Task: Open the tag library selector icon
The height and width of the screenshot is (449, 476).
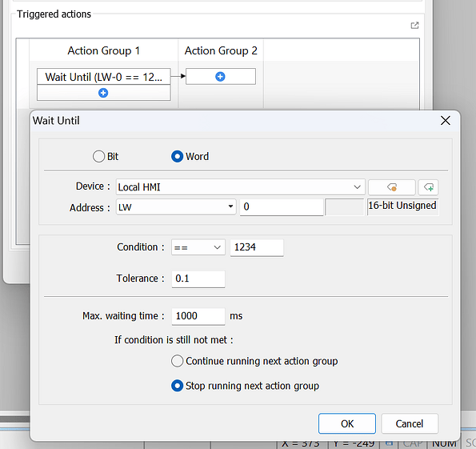Action: click(x=392, y=187)
